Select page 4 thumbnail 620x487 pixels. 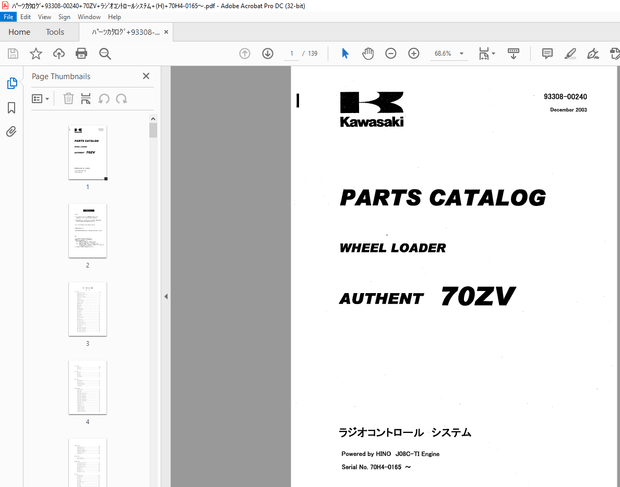coord(87,387)
